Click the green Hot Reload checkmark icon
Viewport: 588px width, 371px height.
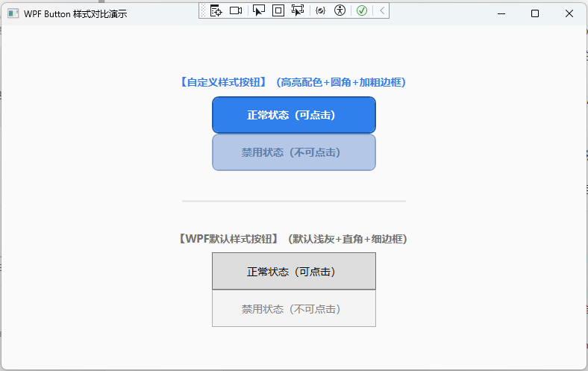[362, 10]
